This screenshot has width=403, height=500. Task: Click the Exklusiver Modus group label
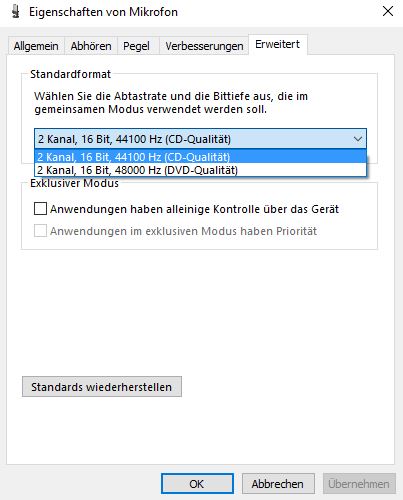74,183
